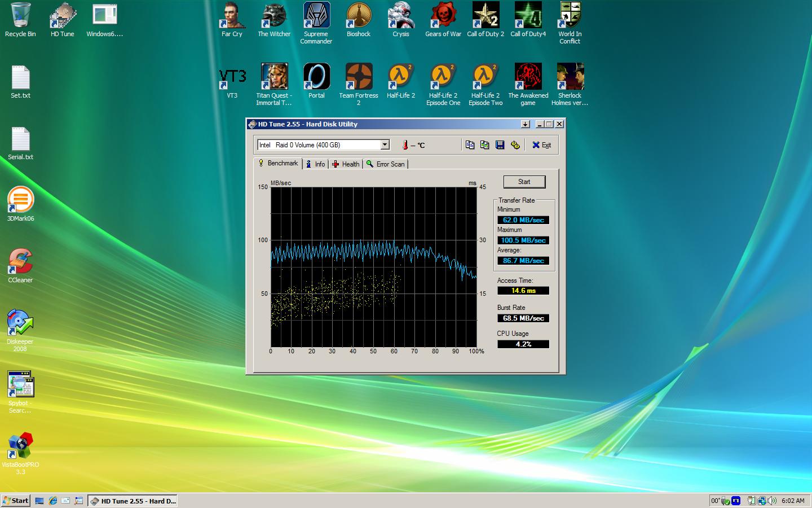Select the Windows6 desktop icon
This screenshot has width=812, height=508.
click(x=105, y=20)
